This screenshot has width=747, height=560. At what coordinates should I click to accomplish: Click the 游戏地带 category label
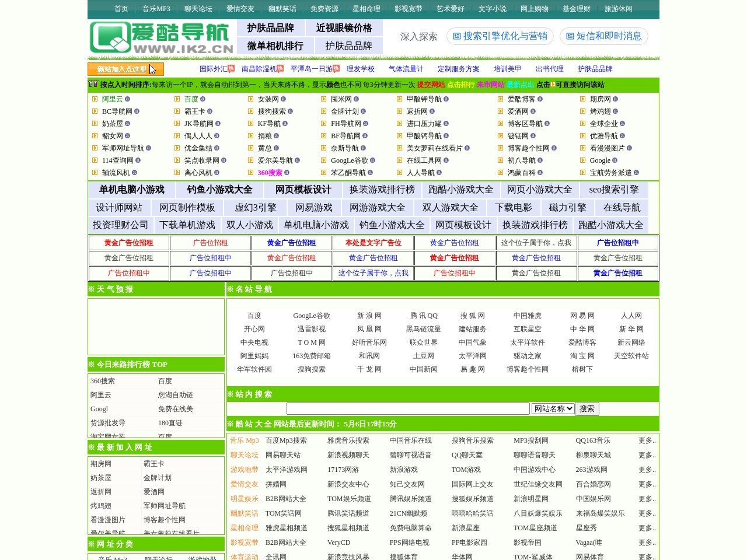pyautogui.click(x=244, y=470)
